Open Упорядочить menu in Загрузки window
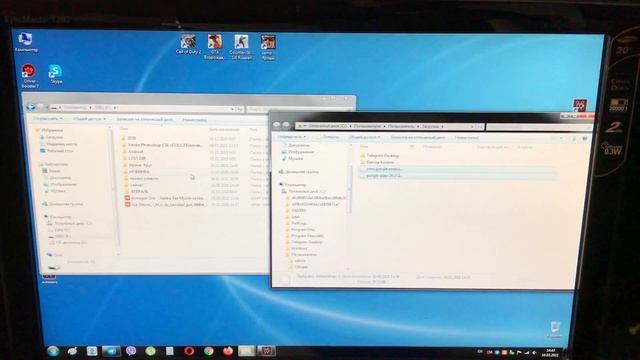 (x=291, y=136)
